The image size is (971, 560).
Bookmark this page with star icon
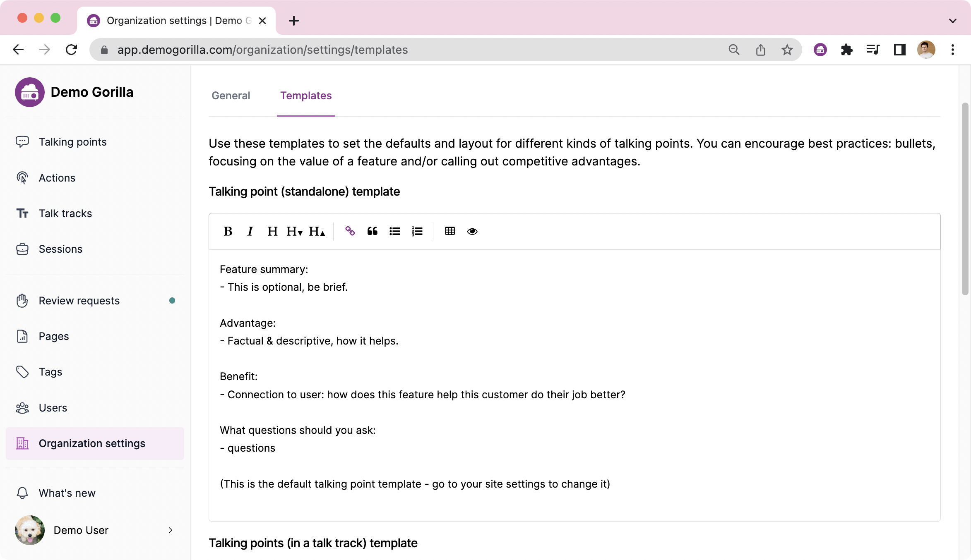click(x=787, y=50)
